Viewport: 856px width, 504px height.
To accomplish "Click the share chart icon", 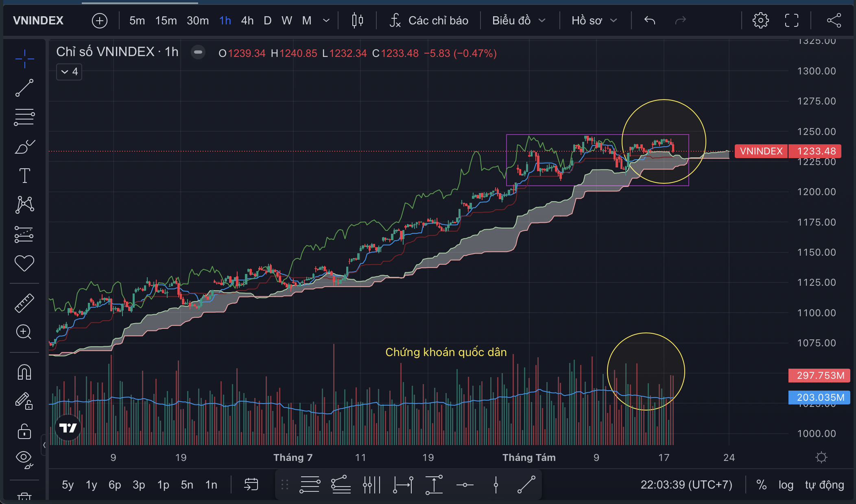I will [x=834, y=20].
